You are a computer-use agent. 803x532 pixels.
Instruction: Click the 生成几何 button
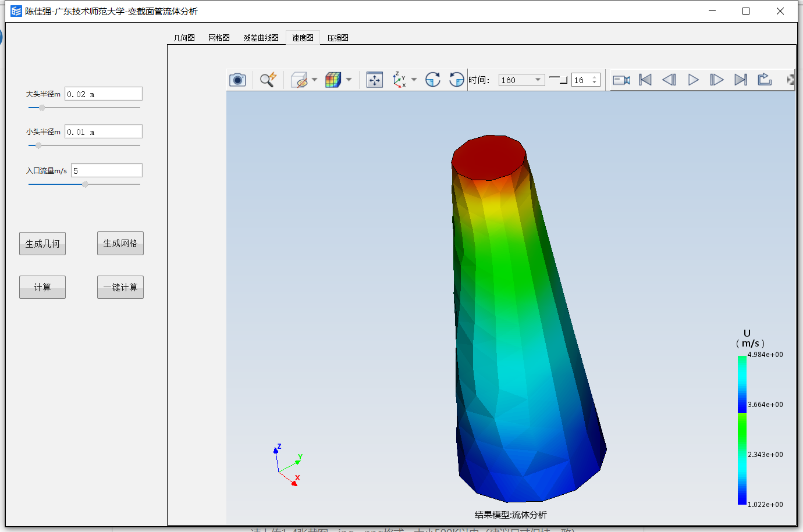(x=42, y=244)
